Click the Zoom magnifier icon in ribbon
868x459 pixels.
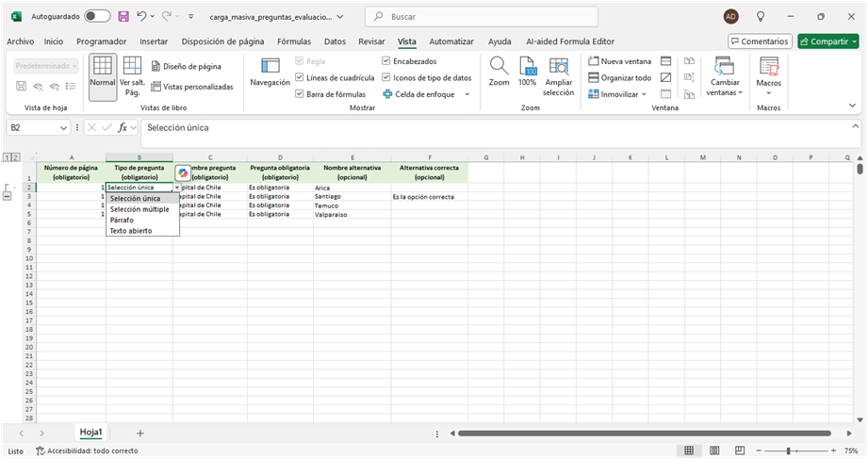pos(499,68)
